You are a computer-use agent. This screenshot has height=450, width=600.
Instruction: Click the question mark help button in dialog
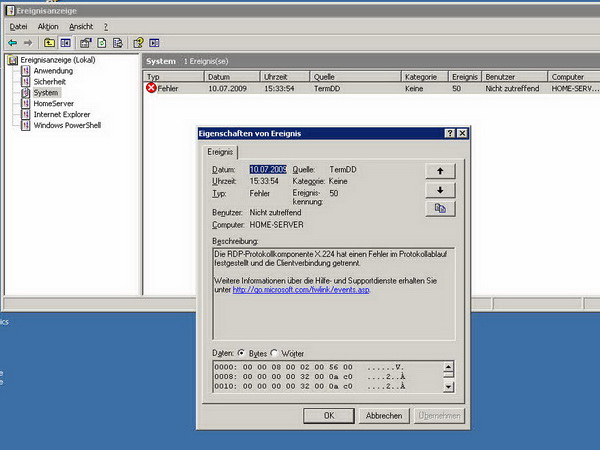[450, 133]
